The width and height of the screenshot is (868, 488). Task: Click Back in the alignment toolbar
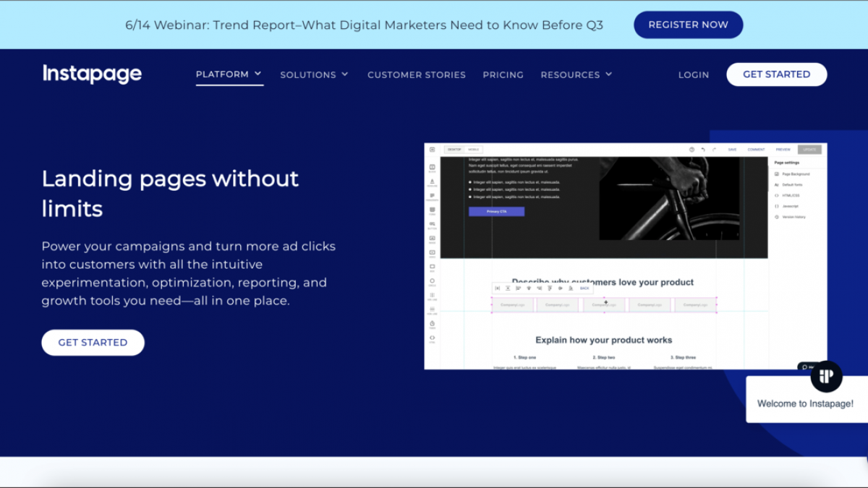click(584, 288)
